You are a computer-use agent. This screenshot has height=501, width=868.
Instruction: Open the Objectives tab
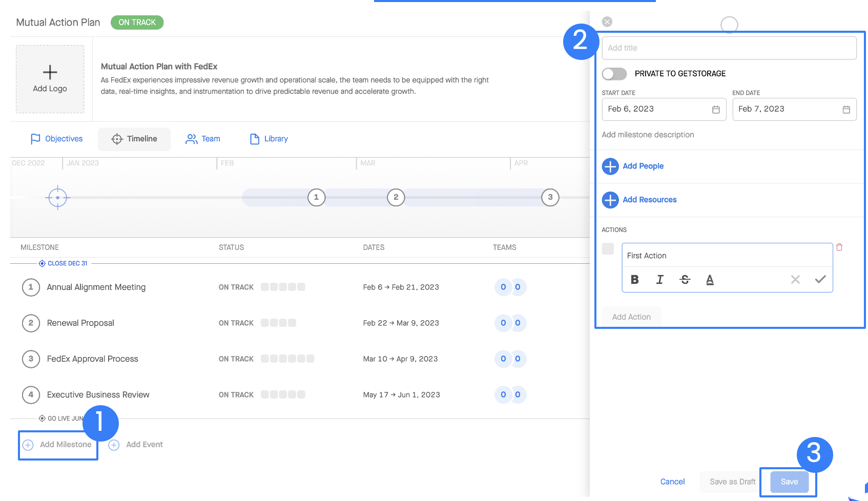pyautogui.click(x=56, y=139)
